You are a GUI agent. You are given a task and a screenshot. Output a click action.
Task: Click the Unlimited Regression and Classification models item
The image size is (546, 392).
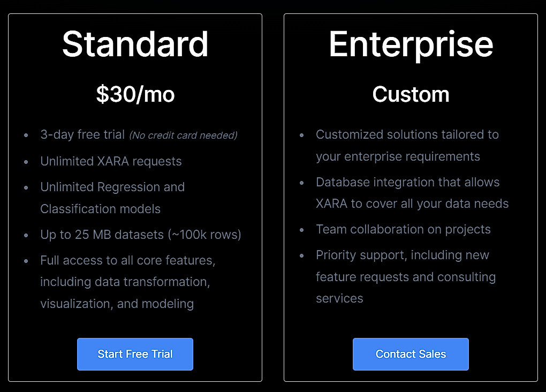(x=112, y=198)
